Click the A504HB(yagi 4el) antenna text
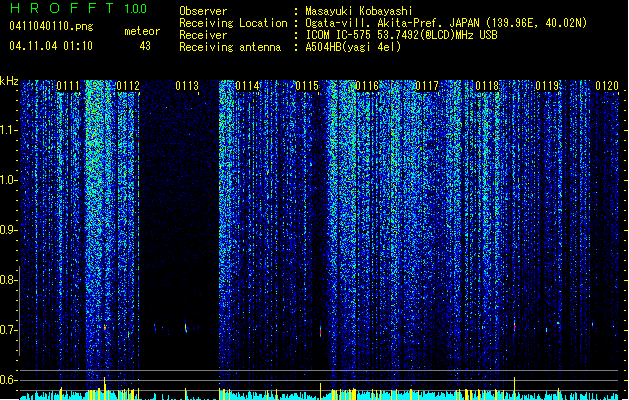629x400 pixels. (x=353, y=47)
